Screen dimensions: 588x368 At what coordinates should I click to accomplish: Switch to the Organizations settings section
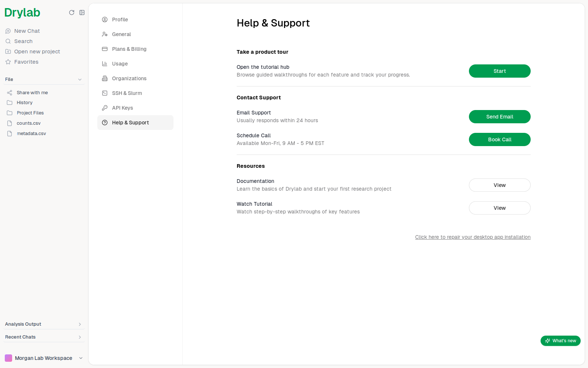tap(135, 78)
